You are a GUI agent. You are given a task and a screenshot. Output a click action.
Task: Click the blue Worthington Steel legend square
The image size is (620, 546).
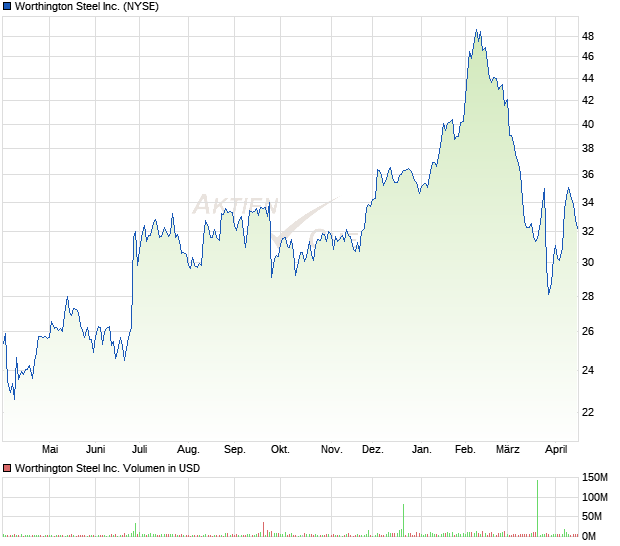click(x=7, y=7)
